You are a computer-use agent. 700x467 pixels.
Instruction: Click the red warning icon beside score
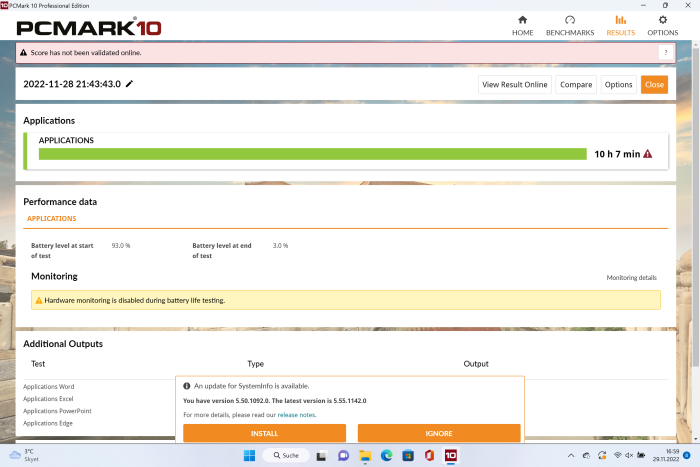point(647,154)
